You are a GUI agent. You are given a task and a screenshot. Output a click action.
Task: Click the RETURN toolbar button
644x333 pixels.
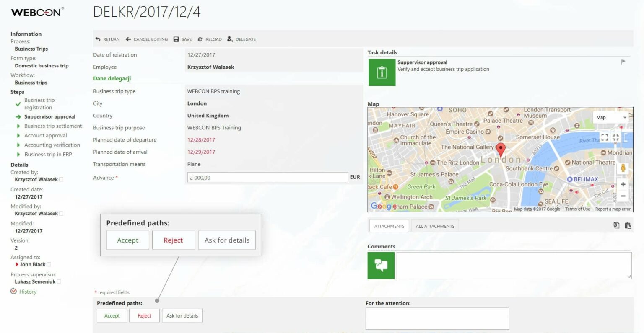point(107,39)
